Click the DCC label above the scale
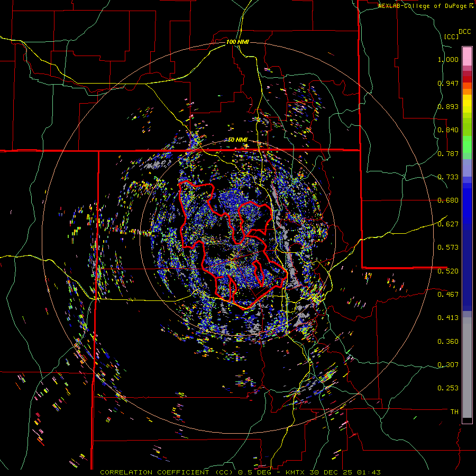Screen dimensions: 476x476 tap(464, 32)
